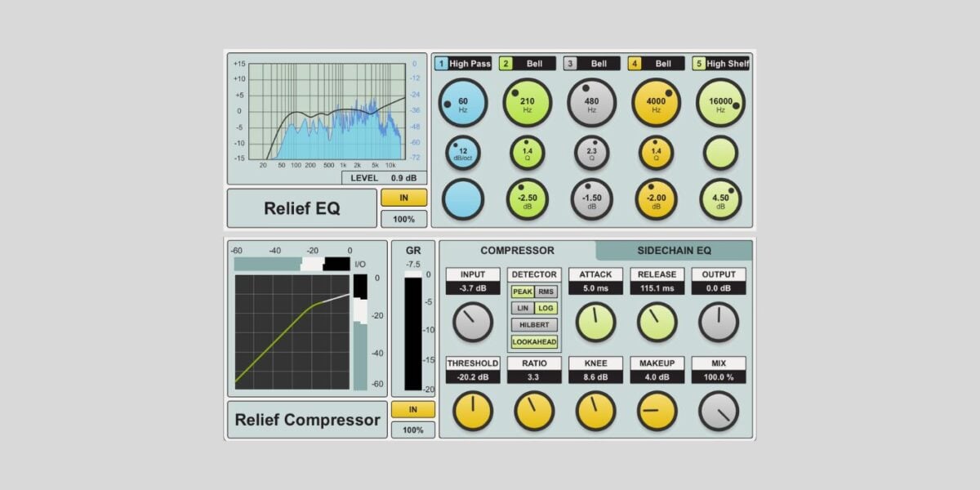Select the Threshold knob at -20.2 dB
Viewport: 980px width, 490px height.
pyautogui.click(x=472, y=411)
